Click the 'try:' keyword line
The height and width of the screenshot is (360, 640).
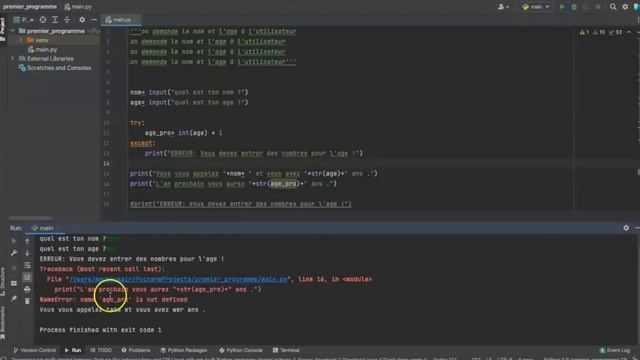[137, 123]
